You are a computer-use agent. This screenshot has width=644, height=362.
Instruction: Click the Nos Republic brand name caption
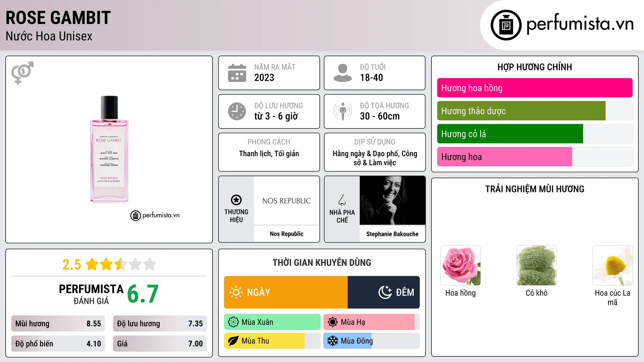coord(286,234)
